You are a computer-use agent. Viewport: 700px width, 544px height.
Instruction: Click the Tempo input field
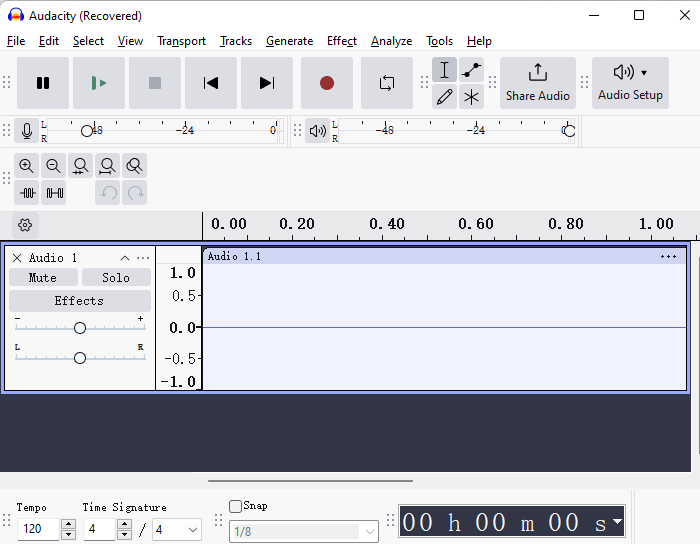pos(38,529)
